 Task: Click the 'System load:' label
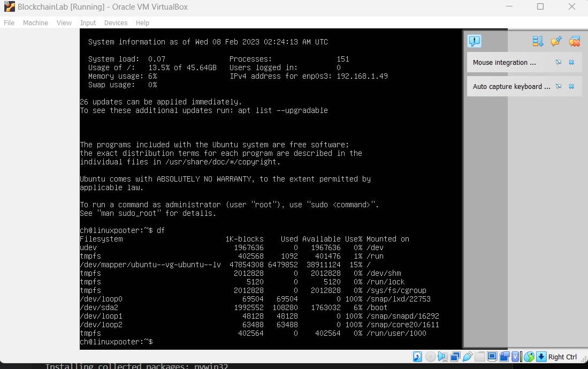click(113, 59)
